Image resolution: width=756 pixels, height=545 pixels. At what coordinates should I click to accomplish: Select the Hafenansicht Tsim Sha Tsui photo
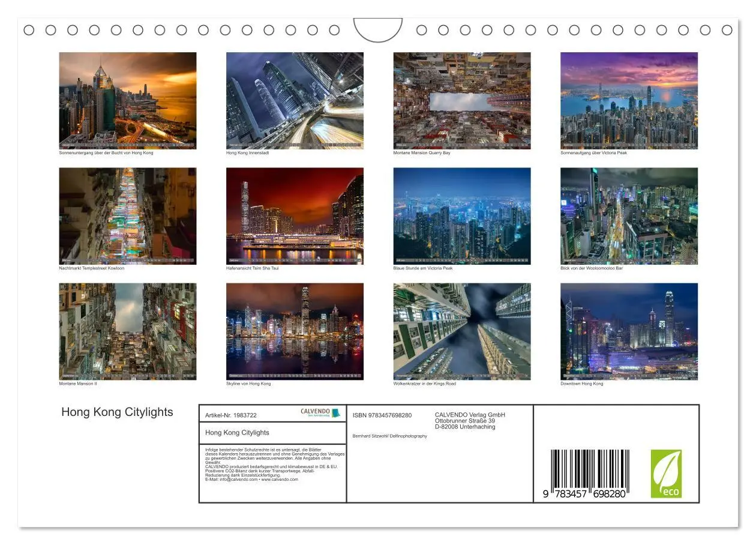click(295, 216)
